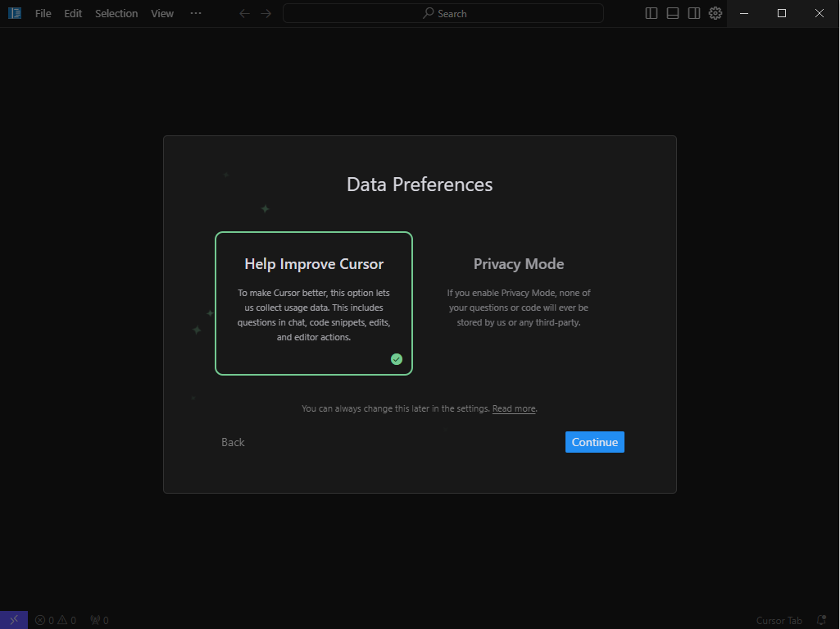Expand the overflow menu with three dots
The image size is (840, 629).
click(x=196, y=13)
